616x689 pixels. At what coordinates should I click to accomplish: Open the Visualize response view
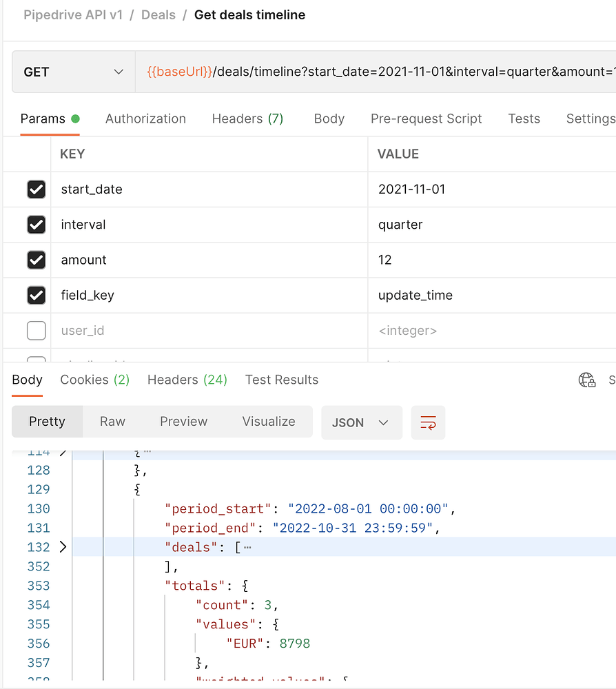tap(268, 421)
